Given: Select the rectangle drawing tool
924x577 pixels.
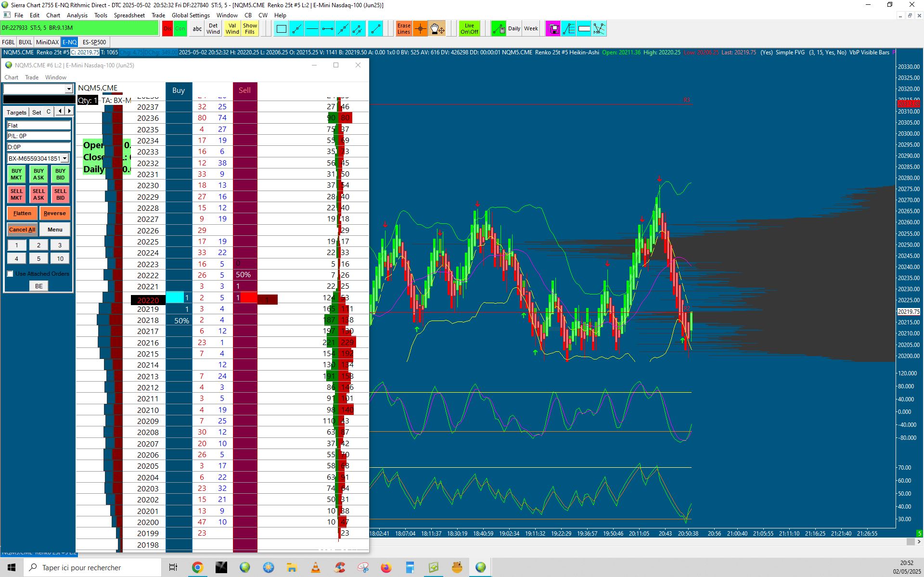Looking at the screenshot, I should coord(282,29).
